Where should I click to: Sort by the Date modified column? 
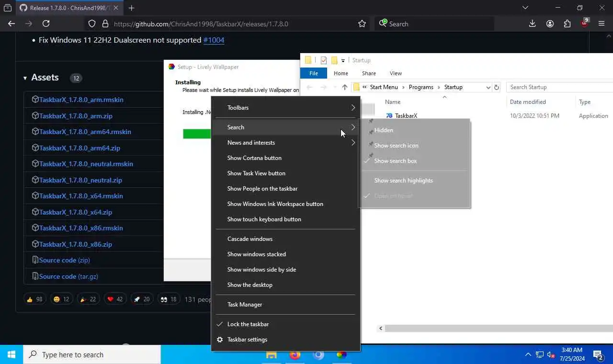(x=528, y=102)
